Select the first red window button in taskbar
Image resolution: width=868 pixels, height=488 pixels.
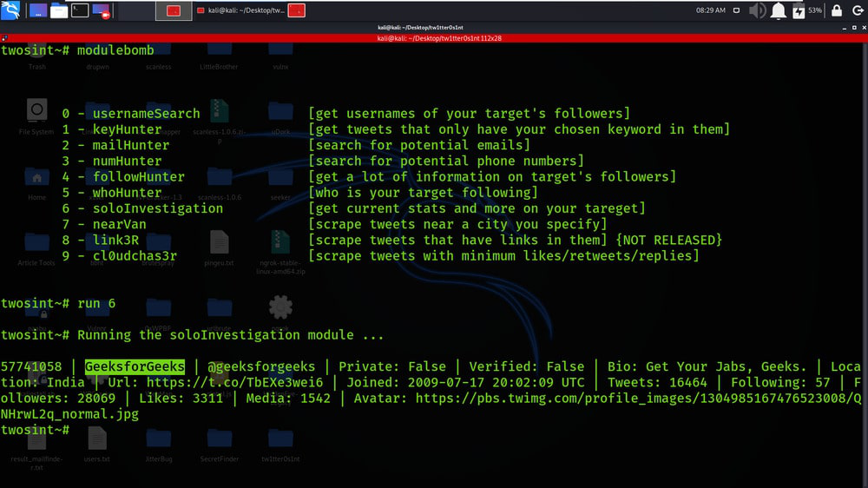click(174, 10)
